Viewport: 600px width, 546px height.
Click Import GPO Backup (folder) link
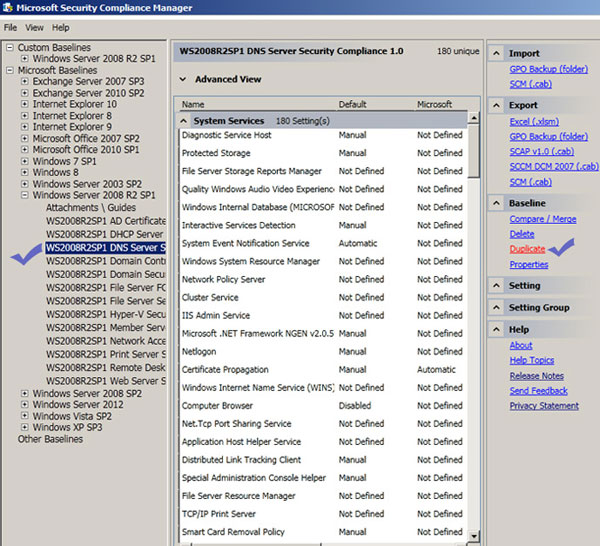[x=549, y=69]
